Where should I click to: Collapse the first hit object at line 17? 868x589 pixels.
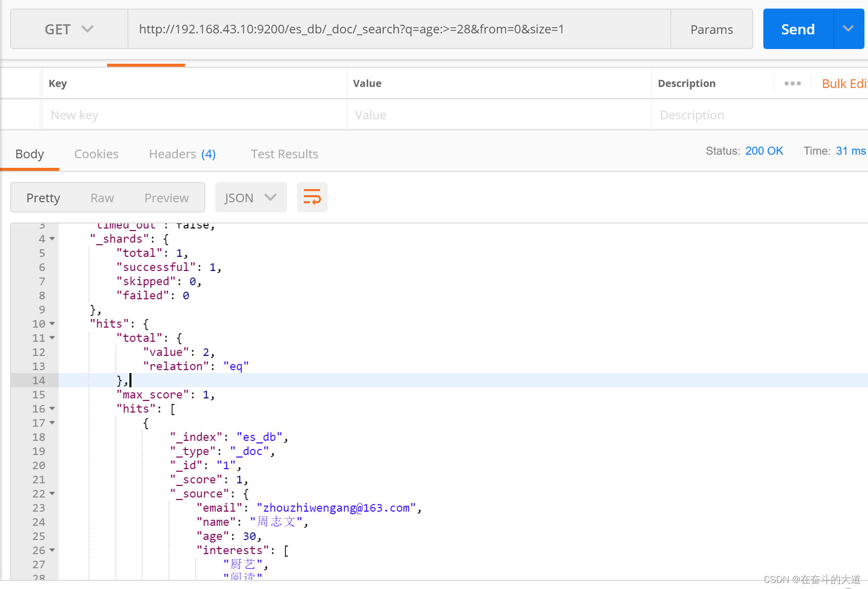click(x=52, y=423)
